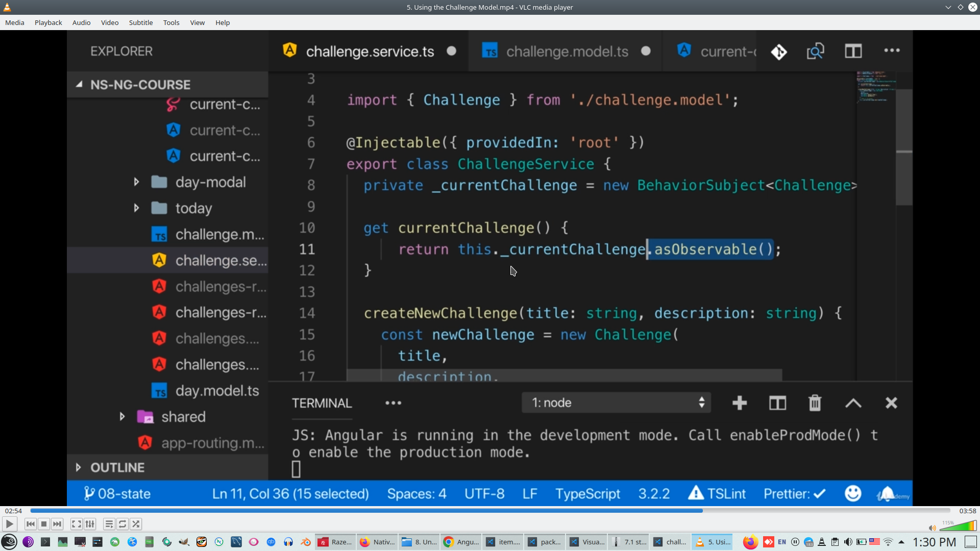Go to previous media track
The width and height of the screenshot is (980, 551).
click(31, 524)
